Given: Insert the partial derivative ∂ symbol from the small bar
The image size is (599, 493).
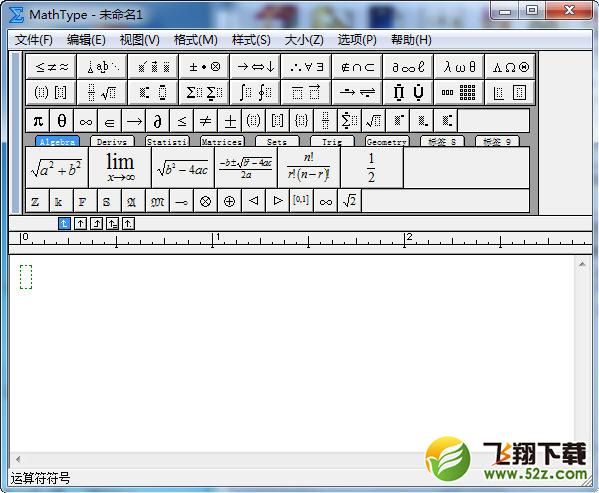Looking at the screenshot, I should (x=157, y=121).
